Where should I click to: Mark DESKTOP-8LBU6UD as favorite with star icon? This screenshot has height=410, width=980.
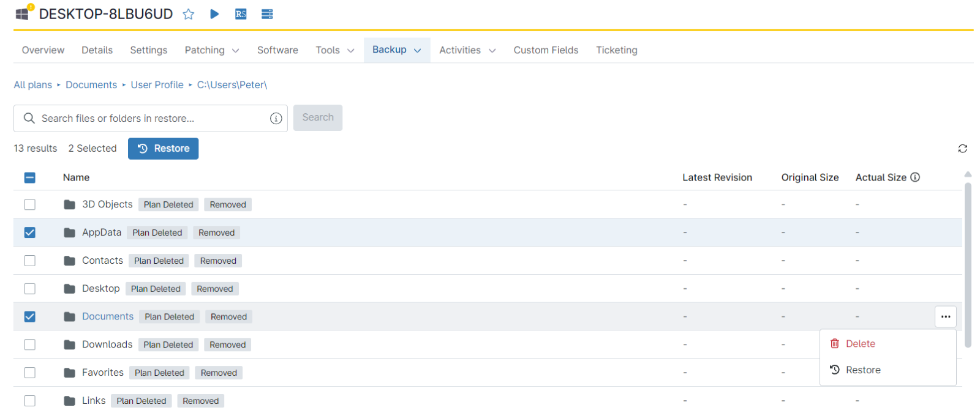pos(189,14)
